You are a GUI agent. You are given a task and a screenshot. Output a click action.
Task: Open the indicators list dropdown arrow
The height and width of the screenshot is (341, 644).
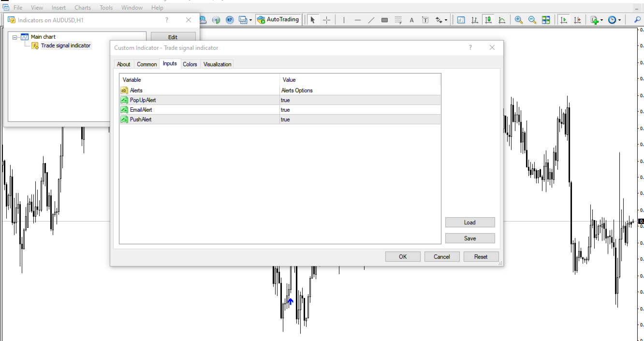(601, 20)
